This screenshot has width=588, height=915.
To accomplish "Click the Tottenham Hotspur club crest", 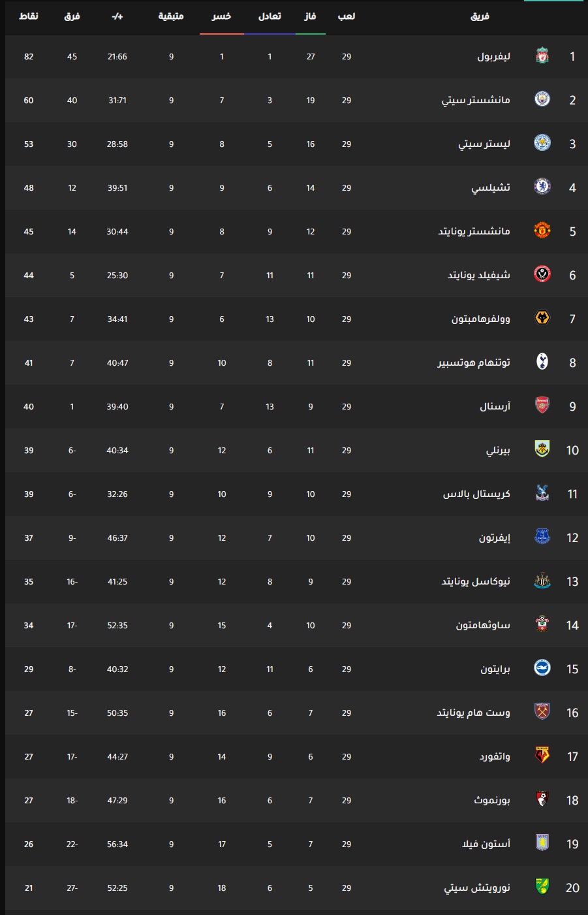I will [542, 362].
